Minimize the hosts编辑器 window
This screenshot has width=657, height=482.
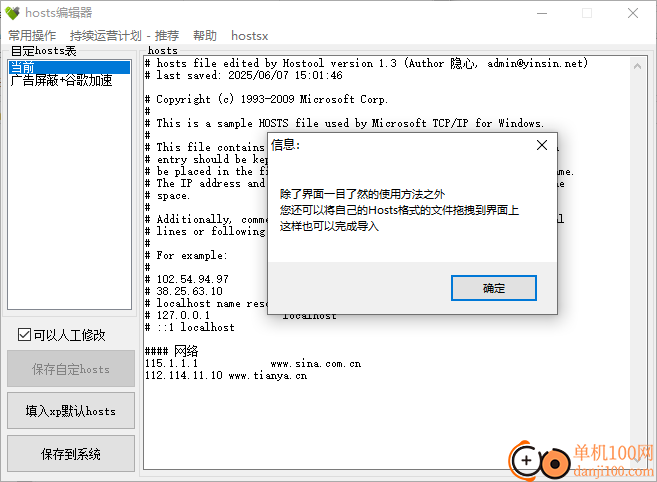click(542, 13)
